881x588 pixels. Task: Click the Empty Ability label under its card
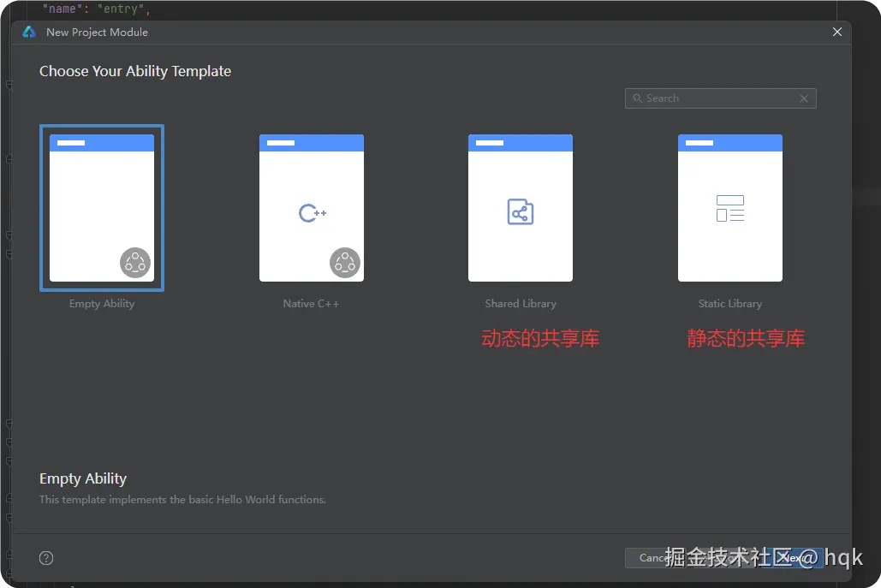[101, 303]
